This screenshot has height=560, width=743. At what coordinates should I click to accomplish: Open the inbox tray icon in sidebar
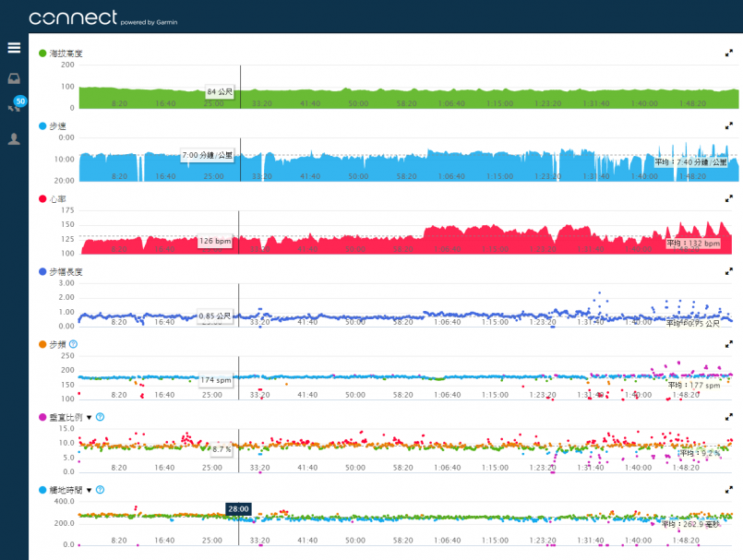(14, 78)
